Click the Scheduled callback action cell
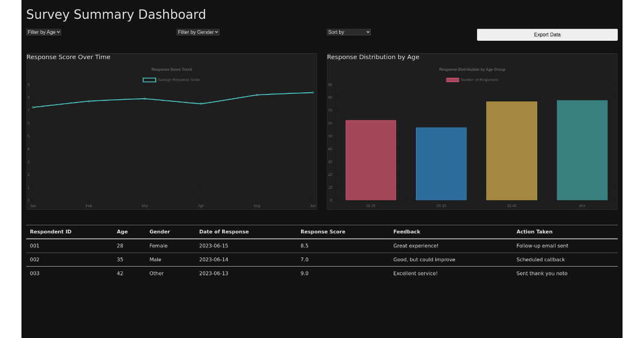This screenshot has height=338, width=644. (540, 260)
